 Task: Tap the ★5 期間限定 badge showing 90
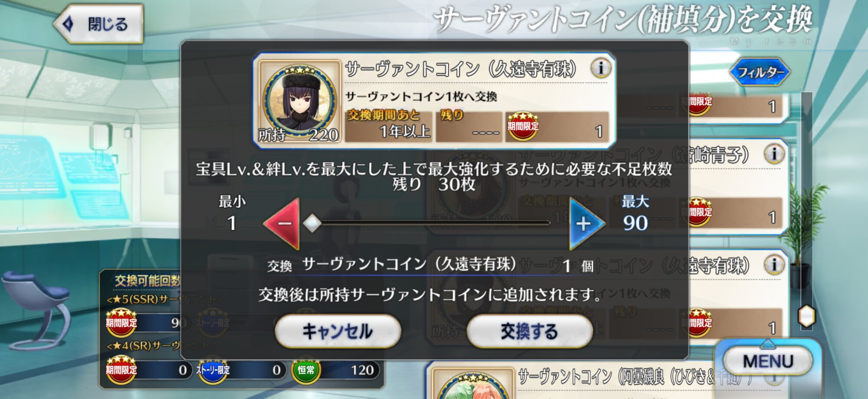(122, 322)
